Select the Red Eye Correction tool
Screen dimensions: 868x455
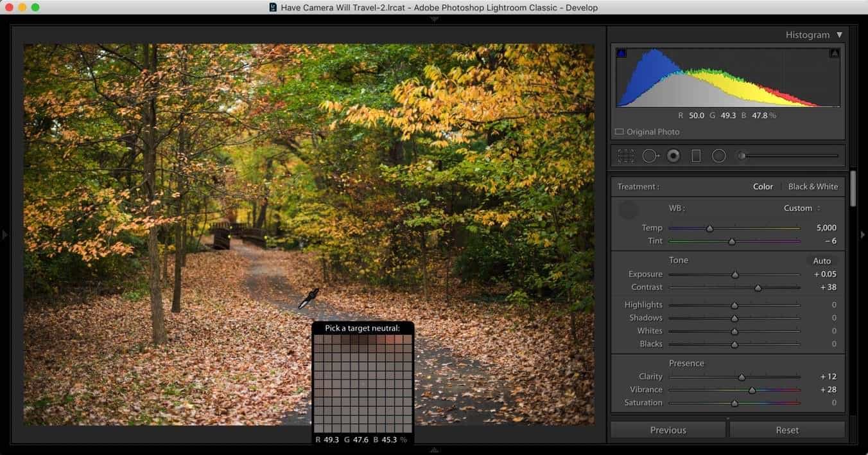673,156
